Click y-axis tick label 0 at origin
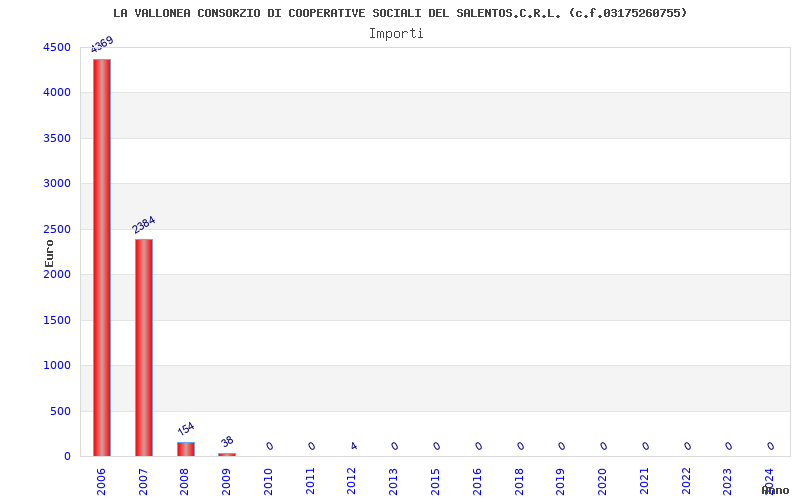 tap(67, 457)
